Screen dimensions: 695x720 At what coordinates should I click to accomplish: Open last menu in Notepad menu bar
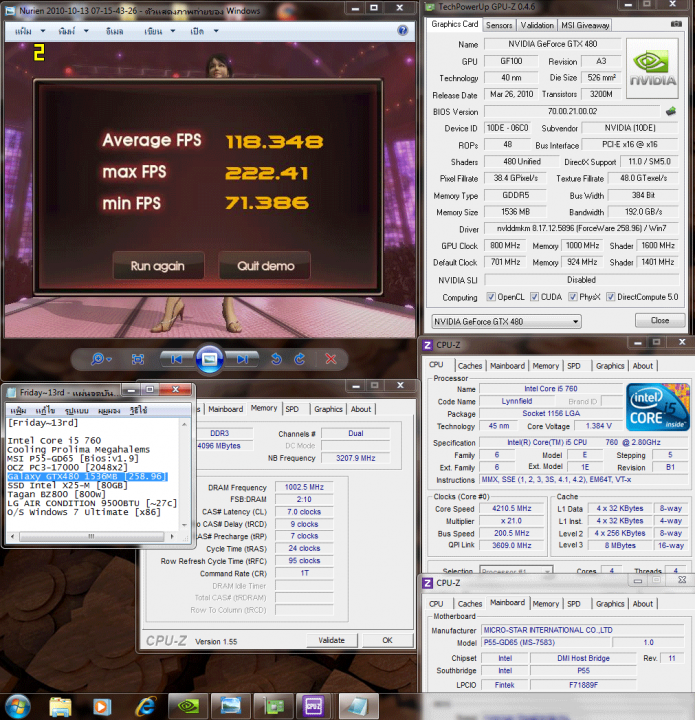(x=138, y=410)
